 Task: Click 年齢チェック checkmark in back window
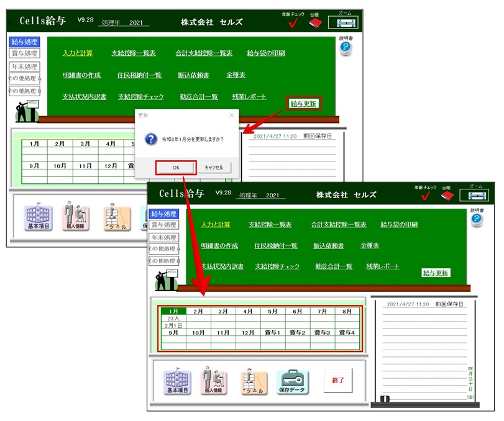click(293, 23)
